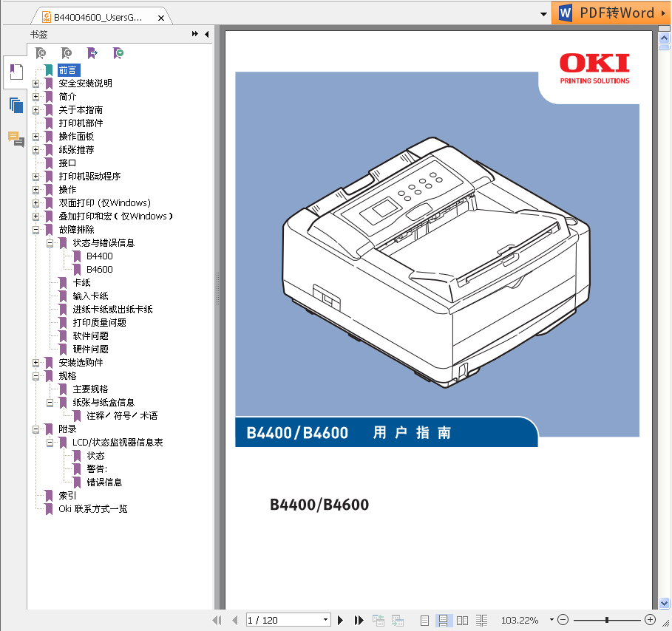Switch to facing pages view
The width and height of the screenshot is (672, 631).
pos(462,620)
